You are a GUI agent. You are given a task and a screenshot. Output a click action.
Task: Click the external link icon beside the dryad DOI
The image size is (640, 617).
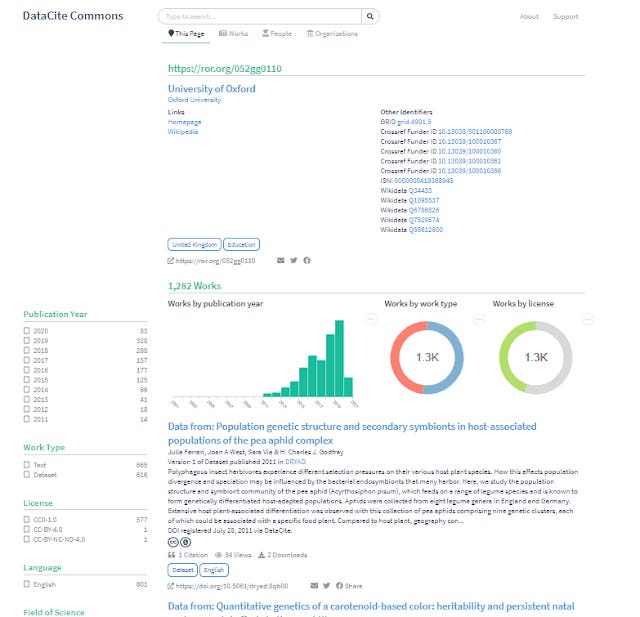point(171,586)
